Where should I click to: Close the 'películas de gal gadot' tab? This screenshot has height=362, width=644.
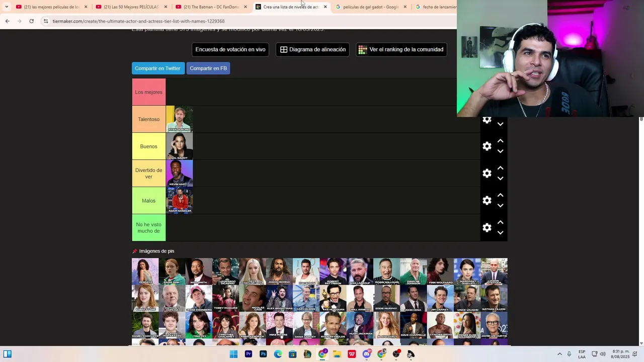405,7
